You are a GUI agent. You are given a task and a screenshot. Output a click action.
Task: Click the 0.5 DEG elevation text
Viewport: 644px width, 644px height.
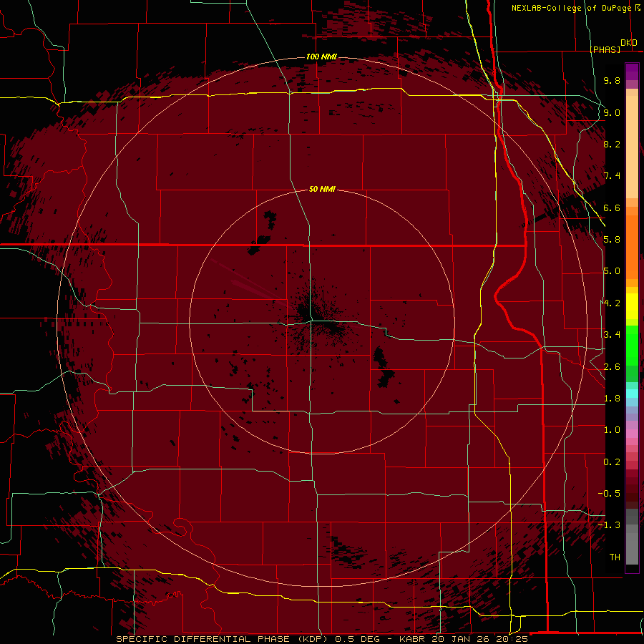[x=357, y=639]
